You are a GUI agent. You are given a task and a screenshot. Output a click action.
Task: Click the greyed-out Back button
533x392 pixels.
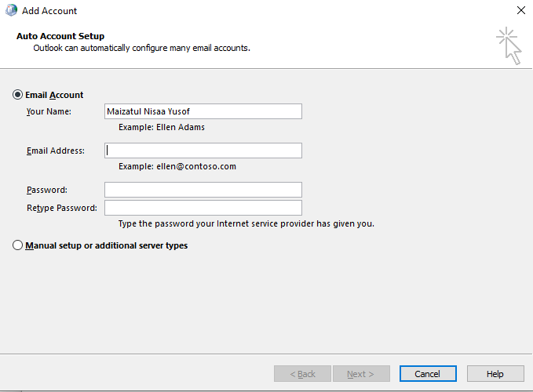coord(302,374)
